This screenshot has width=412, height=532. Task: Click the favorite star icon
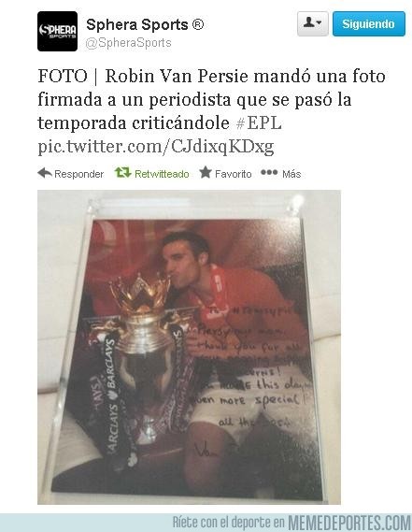point(206,172)
